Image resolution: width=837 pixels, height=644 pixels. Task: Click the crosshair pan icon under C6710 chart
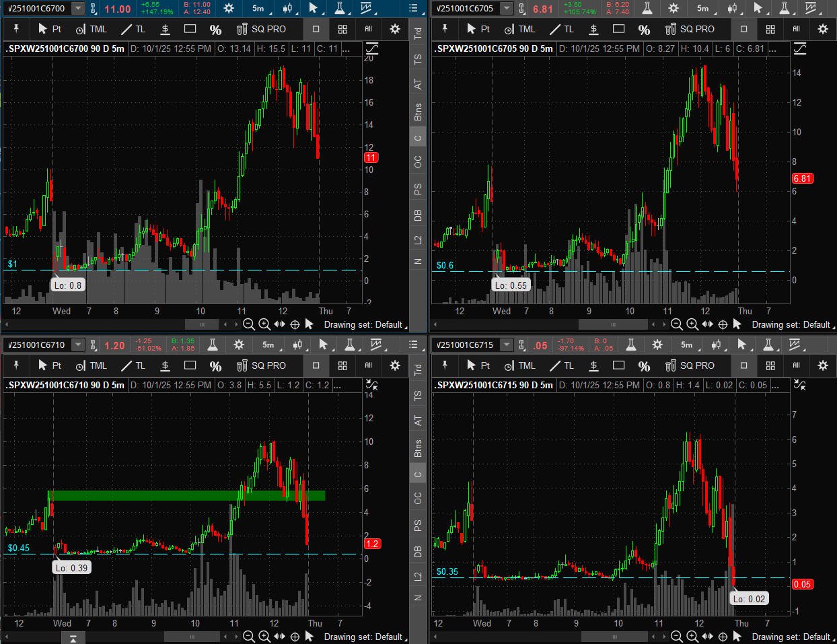pos(295,637)
